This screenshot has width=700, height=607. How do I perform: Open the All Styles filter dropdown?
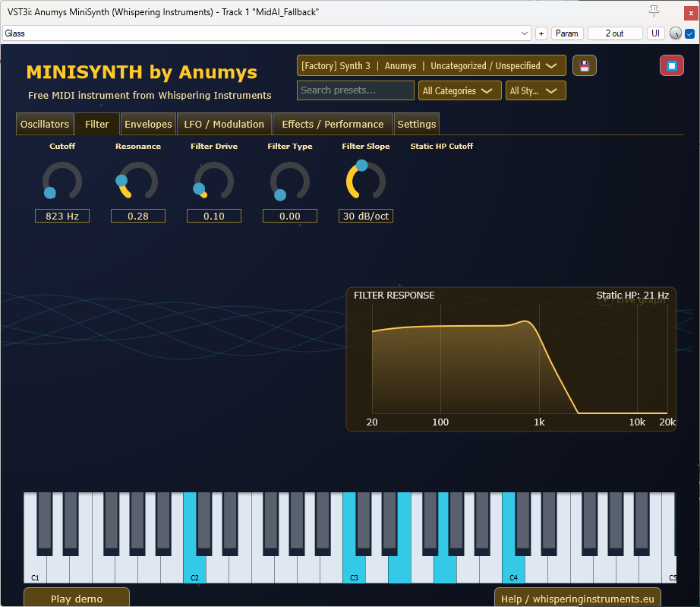[x=536, y=90]
